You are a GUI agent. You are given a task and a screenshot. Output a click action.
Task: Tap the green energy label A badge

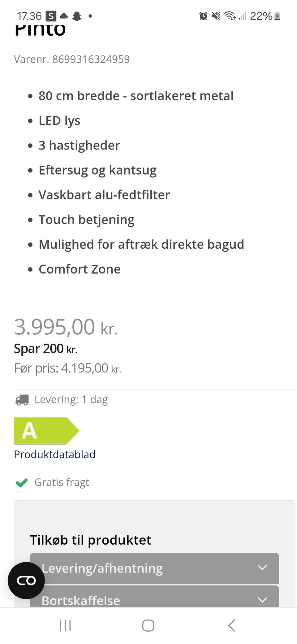(46, 431)
